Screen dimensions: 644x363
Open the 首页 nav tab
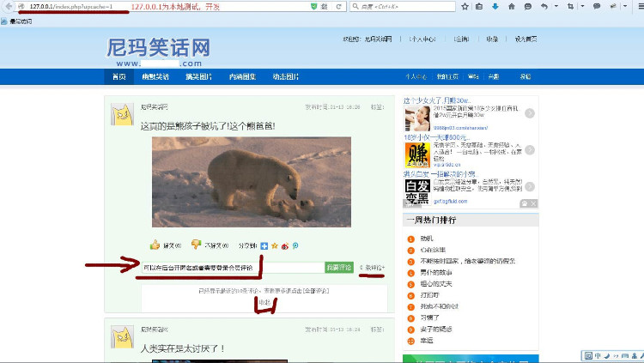119,76
